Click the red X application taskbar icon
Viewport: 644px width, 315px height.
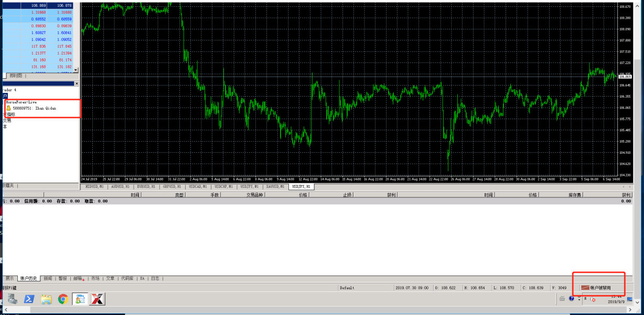pyautogui.click(x=97, y=299)
